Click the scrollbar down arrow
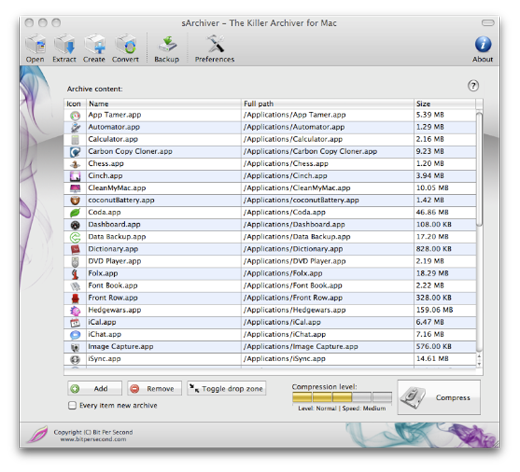Viewport: 520px width, 472px height. tap(479, 364)
